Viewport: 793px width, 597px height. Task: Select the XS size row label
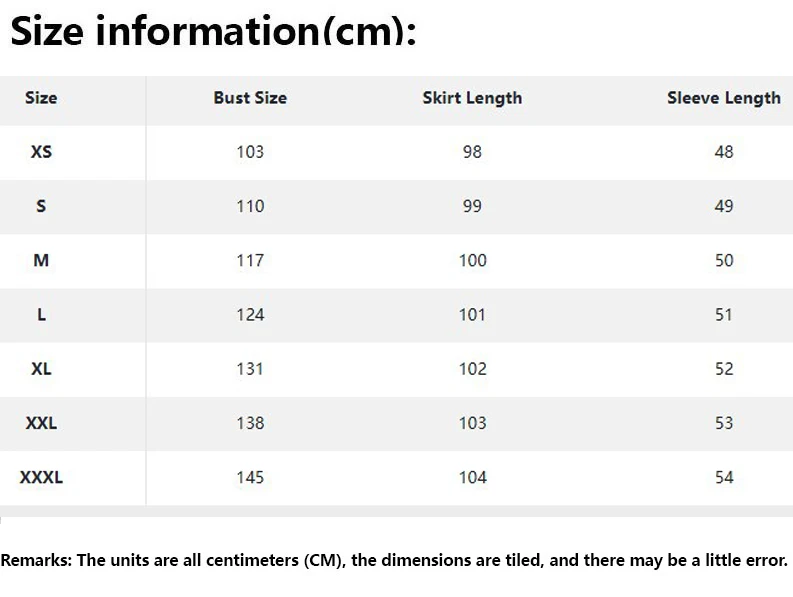(x=41, y=152)
